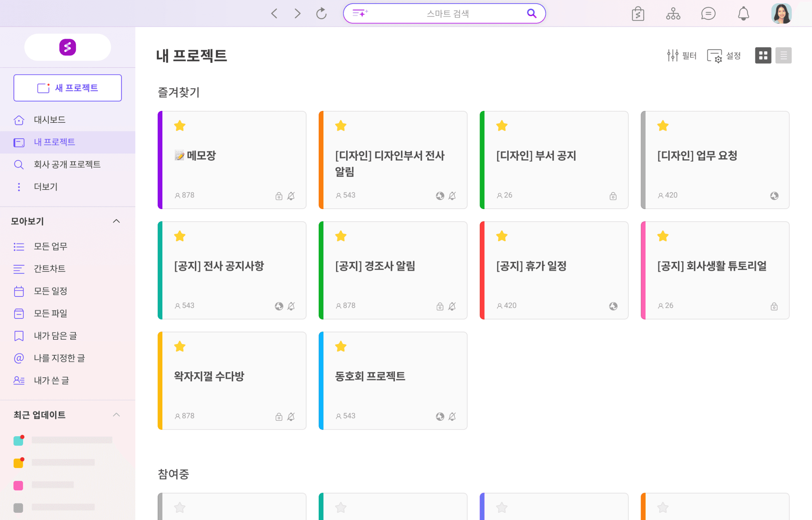Select 간트차트 in the sidebar

(x=49, y=269)
